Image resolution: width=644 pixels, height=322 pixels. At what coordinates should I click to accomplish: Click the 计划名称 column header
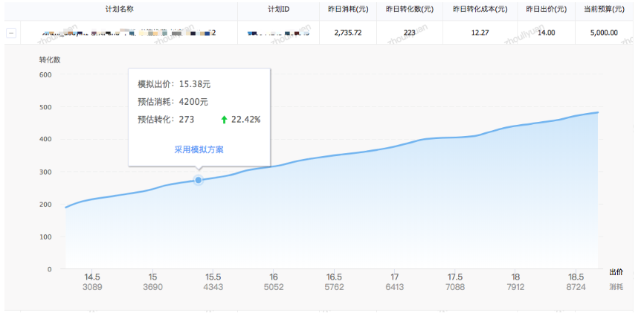[120, 10]
